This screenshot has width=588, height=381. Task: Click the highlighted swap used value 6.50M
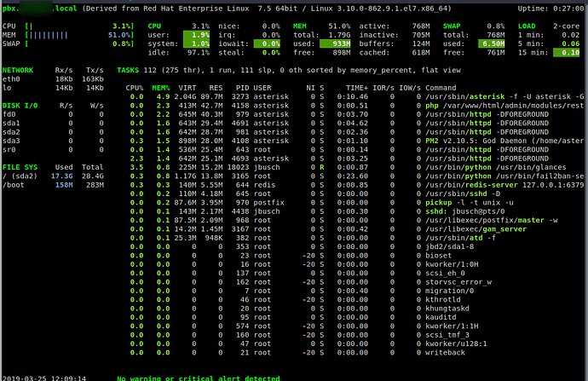click(491, 43)
